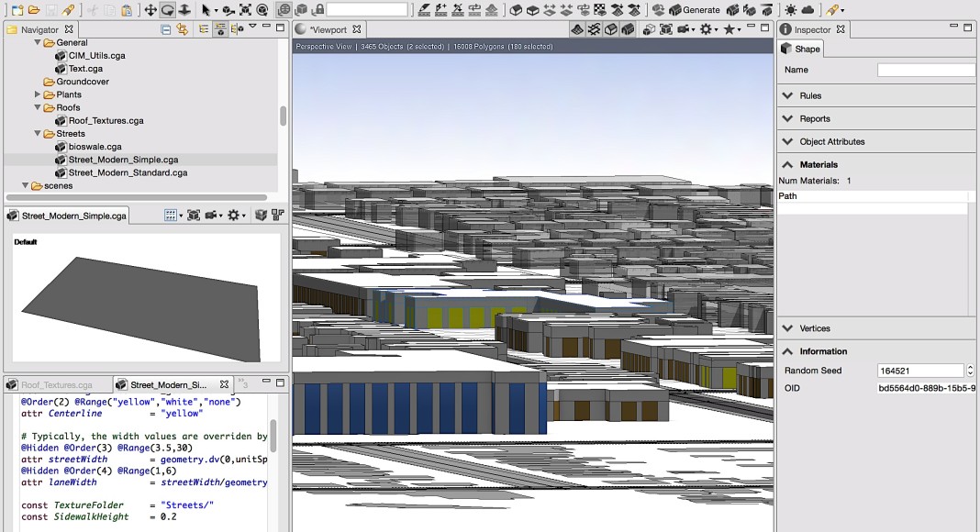The image size is (980, 532).
Task: Open viewport camera options icon
Action: [685, 29]
